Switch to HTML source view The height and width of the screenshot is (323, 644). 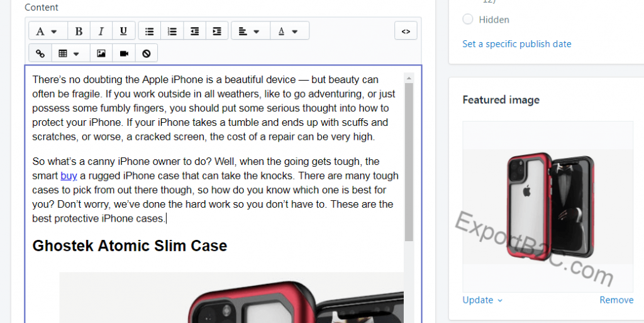coord(406,31)
